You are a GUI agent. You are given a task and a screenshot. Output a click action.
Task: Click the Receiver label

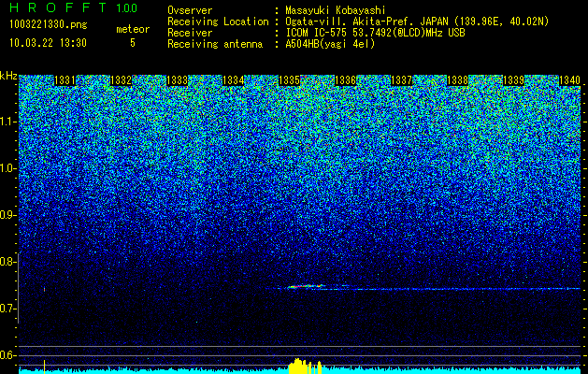point(190,33)
